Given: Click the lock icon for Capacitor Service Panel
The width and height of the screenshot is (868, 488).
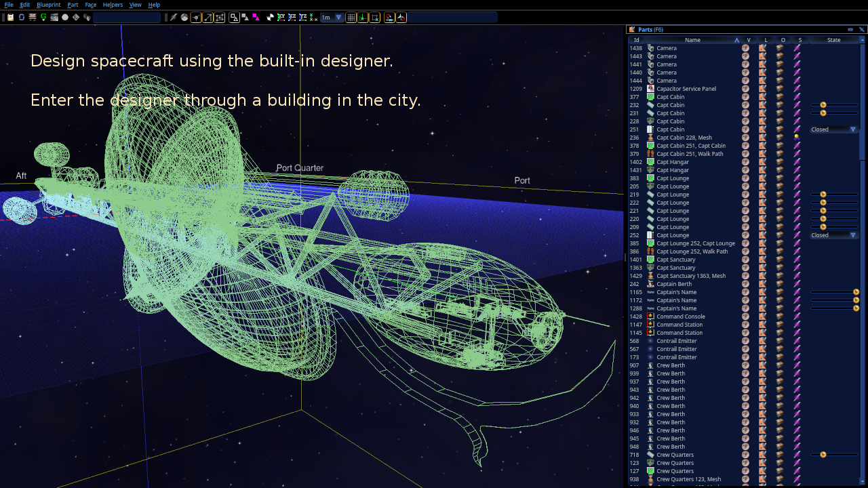Looking at the screenshot, I should [x=762, y=89].
